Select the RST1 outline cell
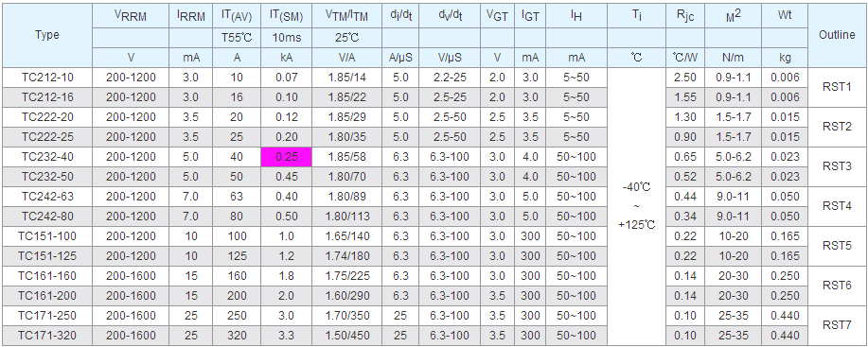 click(x=837, y=87)
